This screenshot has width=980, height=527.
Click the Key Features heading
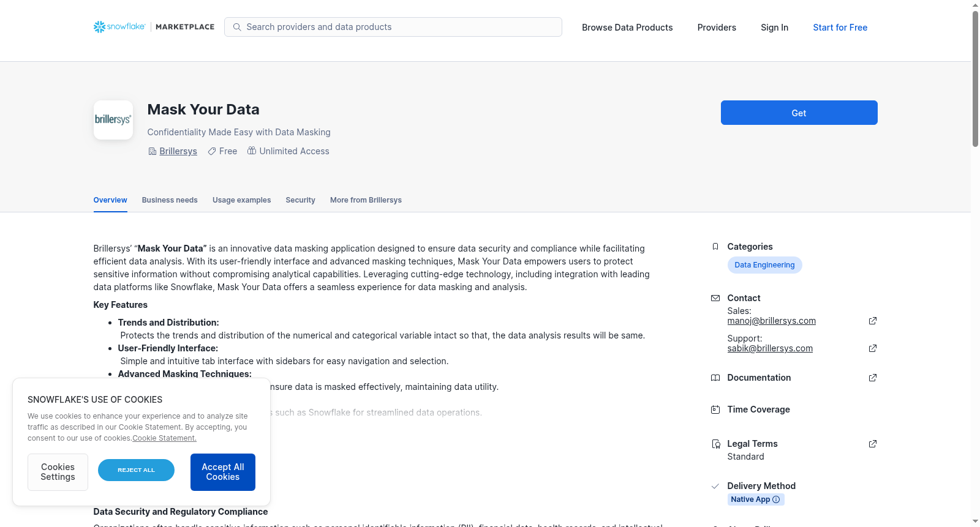121,305
